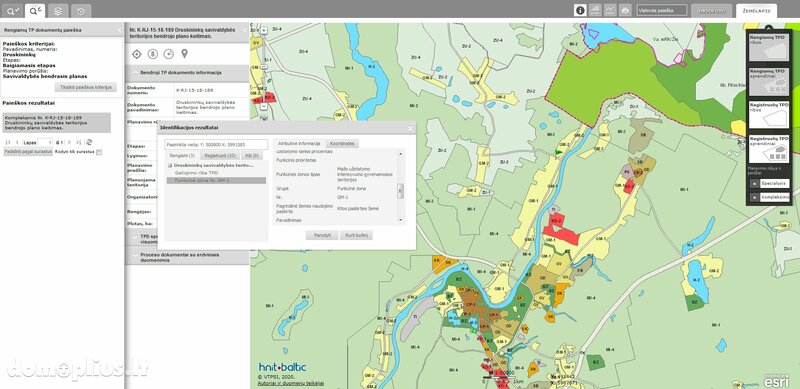The image size is (800, 389).
Task: Click the 'Kurti buferį' button
Action: [357, 235]
